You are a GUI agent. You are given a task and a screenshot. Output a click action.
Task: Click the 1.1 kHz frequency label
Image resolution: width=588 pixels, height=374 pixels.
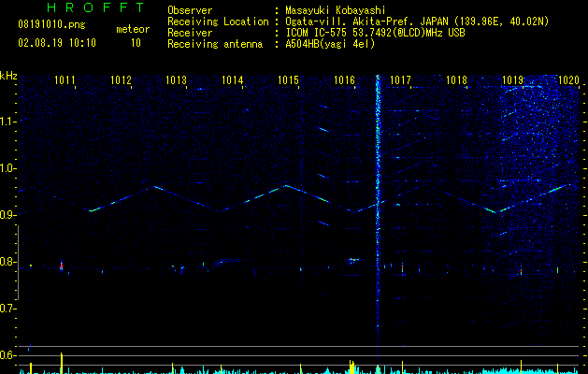7,122
